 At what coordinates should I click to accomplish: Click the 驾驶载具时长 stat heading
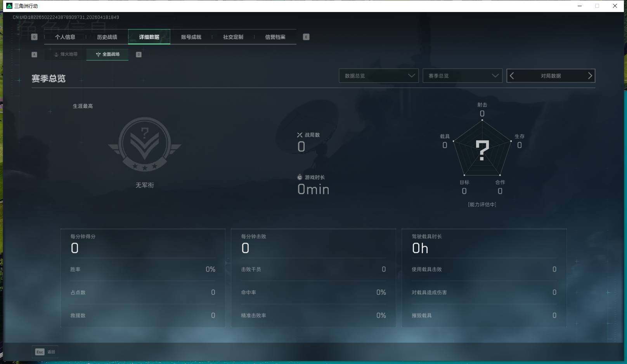tap(427, 236)
